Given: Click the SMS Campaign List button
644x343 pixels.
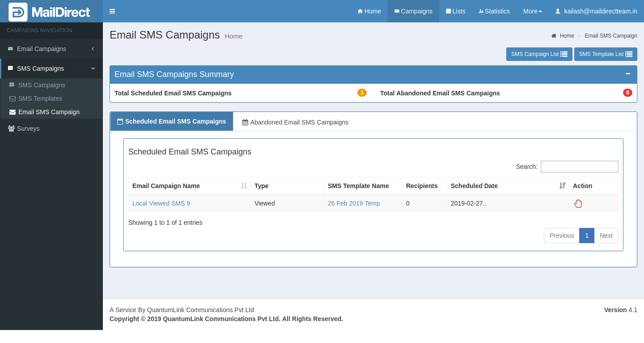Looking at the screenshot, I should [x=539, y=54].
